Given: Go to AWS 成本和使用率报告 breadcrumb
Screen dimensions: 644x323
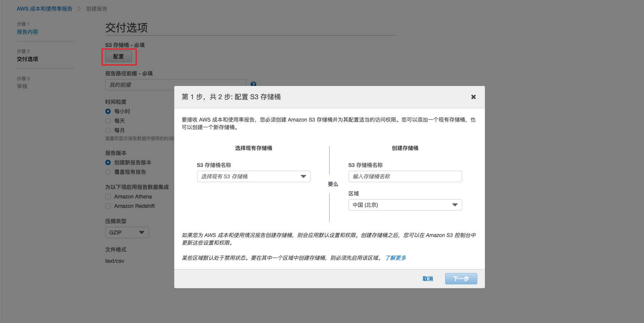Looking at the screenshot, I should click(x=44, y=9).
